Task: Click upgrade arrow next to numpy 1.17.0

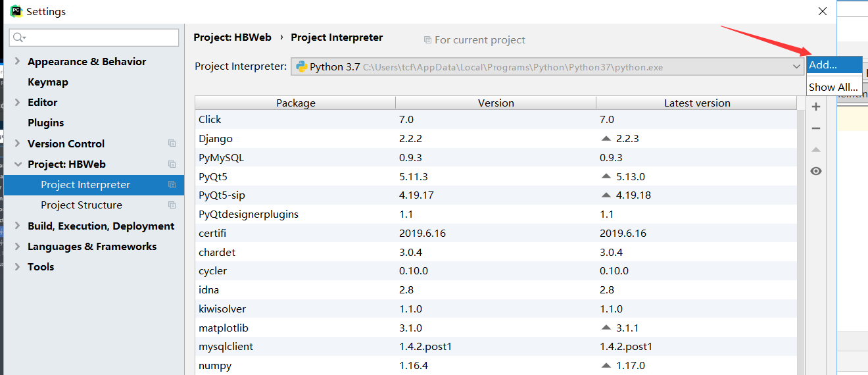Action: 606,366
